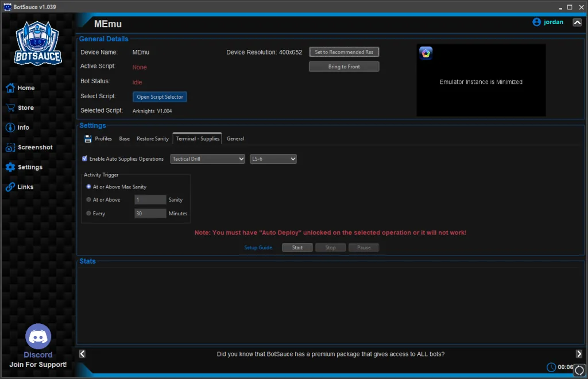
Task: Toggle Enable Auto Supplies Operations checkbox
Action: pyautogui.click(x=85, y=158)
